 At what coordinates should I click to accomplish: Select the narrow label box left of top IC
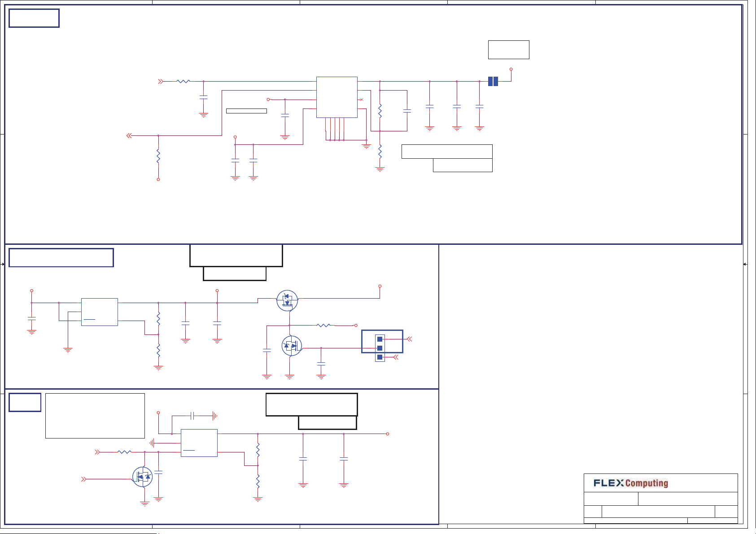tap(247, 111)
